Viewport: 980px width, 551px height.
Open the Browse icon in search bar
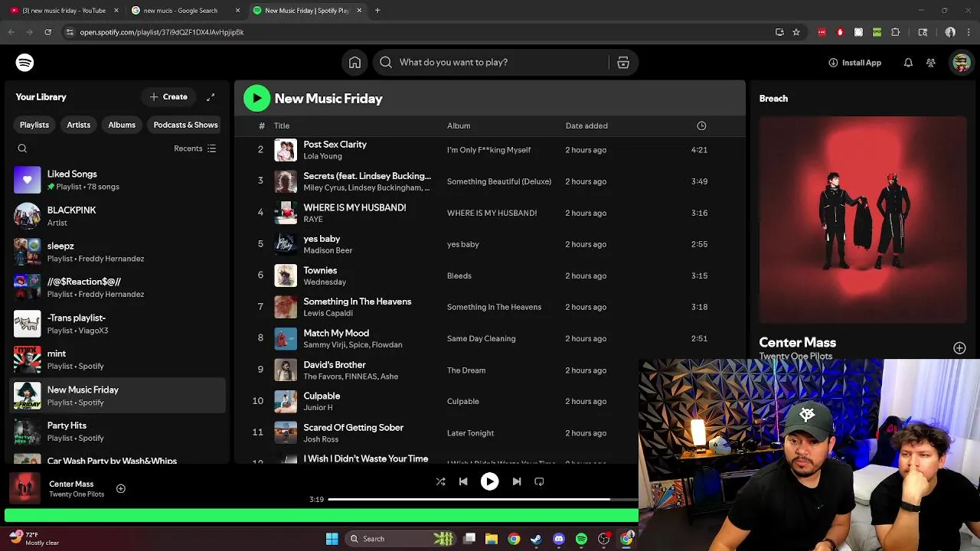tap(623, 63)
